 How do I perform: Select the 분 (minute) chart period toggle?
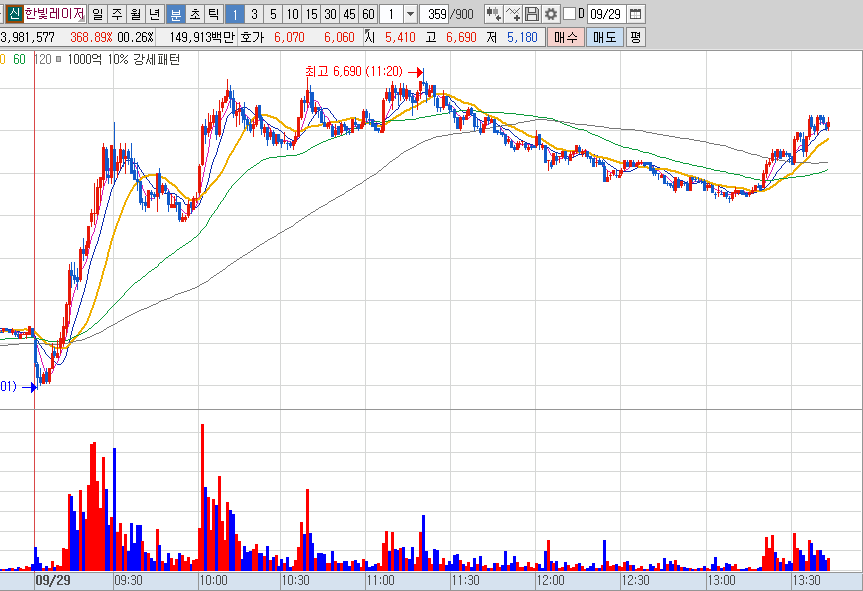coord(176,14)
